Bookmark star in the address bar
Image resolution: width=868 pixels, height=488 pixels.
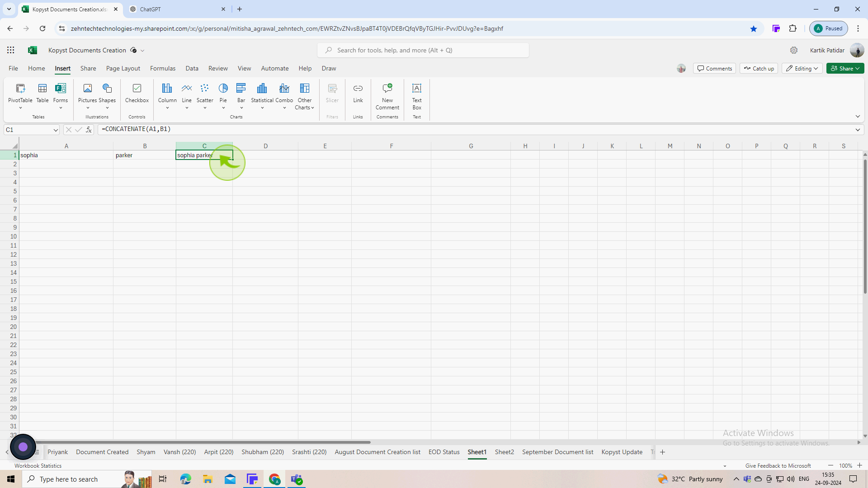tap(754, 28)
